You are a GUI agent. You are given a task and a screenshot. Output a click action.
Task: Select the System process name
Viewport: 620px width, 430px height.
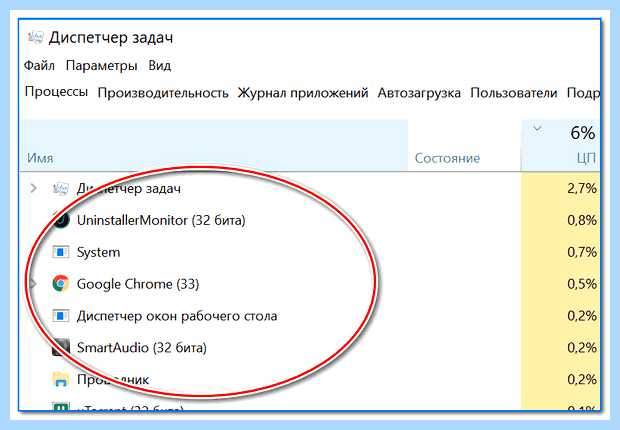tap(98, 252)
